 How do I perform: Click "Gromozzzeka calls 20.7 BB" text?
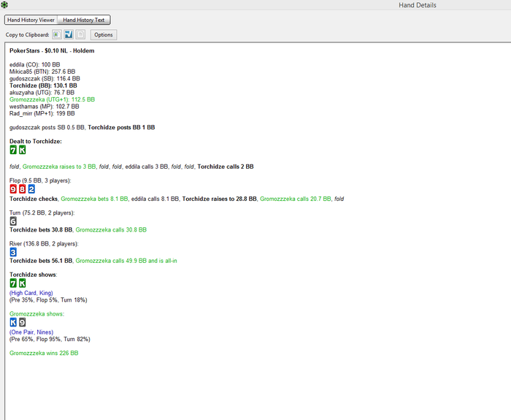click(295, 199)
